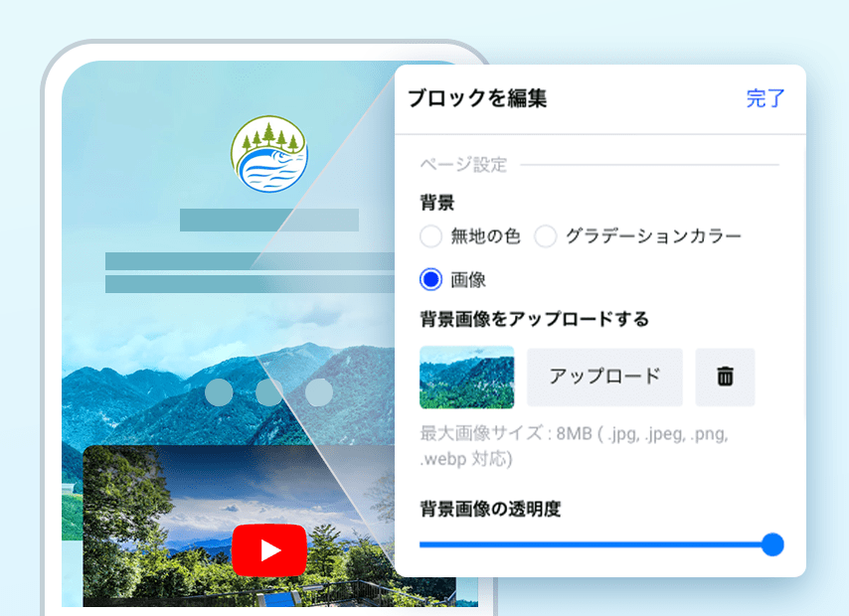Play the YouTube video in preview
The height and width of the screenshot is (616, 849).
(x=269, y=550)
